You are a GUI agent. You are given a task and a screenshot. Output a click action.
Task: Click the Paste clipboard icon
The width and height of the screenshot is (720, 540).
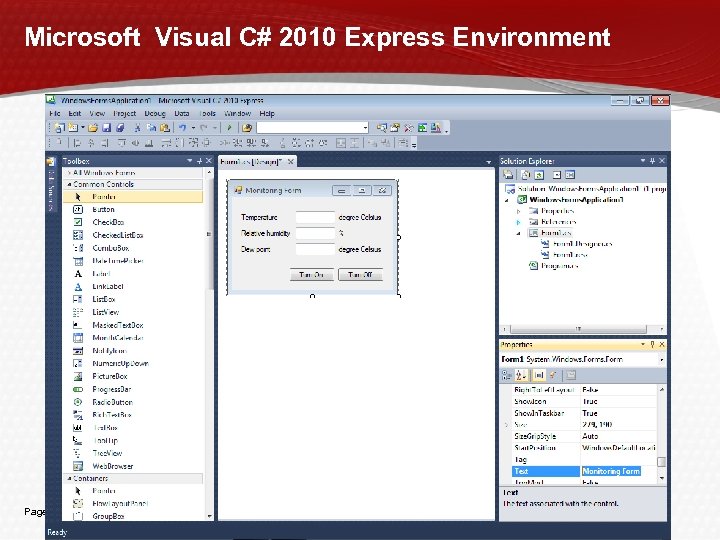(x=164, y=128)
